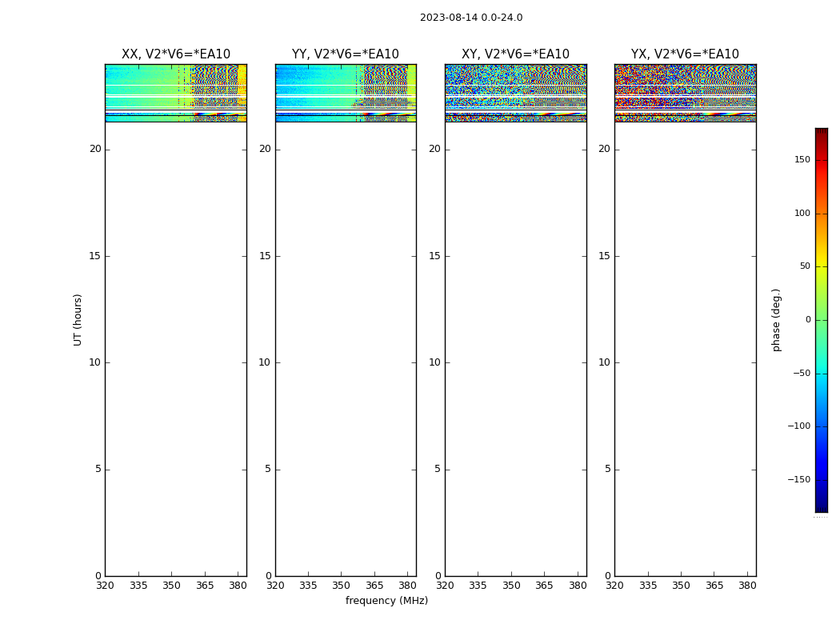Click the 365 frequency tick under YX panel
Viewport: 840px width, 640px height.
[714, 586]
